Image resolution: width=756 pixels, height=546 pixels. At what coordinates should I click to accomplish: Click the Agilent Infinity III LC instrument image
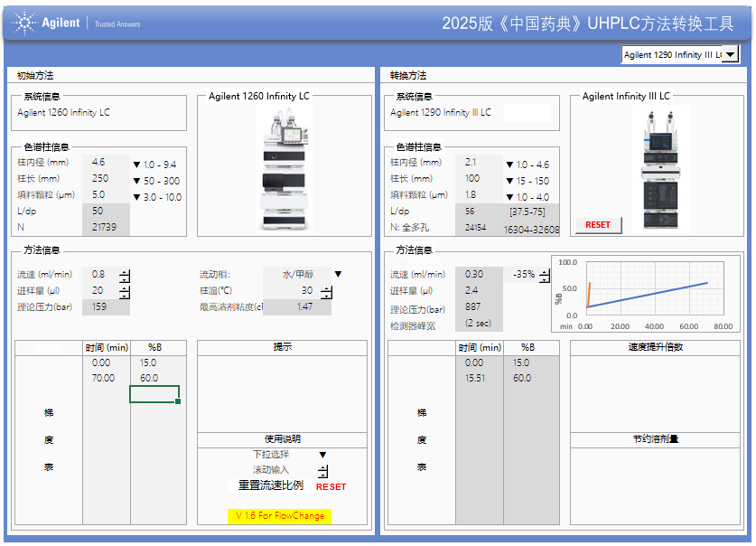point(658,167)
